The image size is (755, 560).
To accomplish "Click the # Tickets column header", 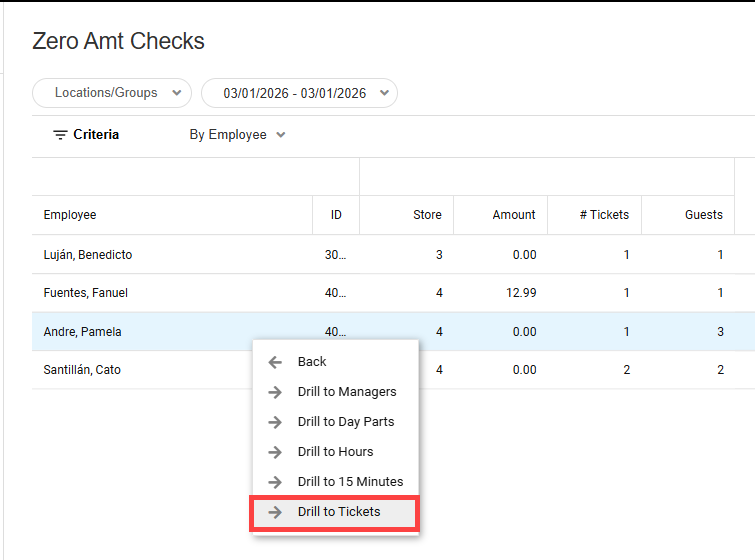I will [x=604, y=215].
